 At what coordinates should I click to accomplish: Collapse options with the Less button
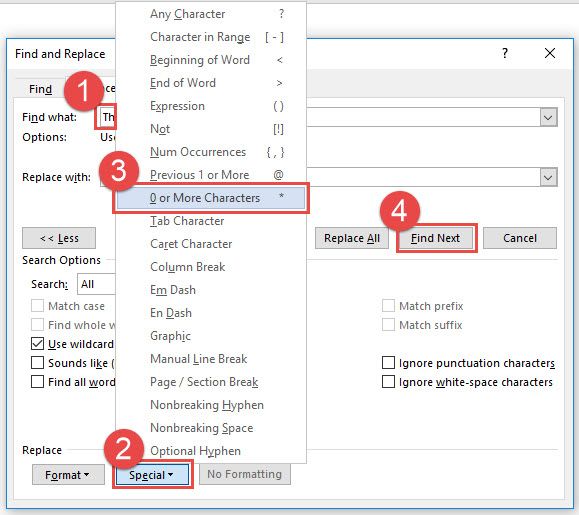point(59,238)
